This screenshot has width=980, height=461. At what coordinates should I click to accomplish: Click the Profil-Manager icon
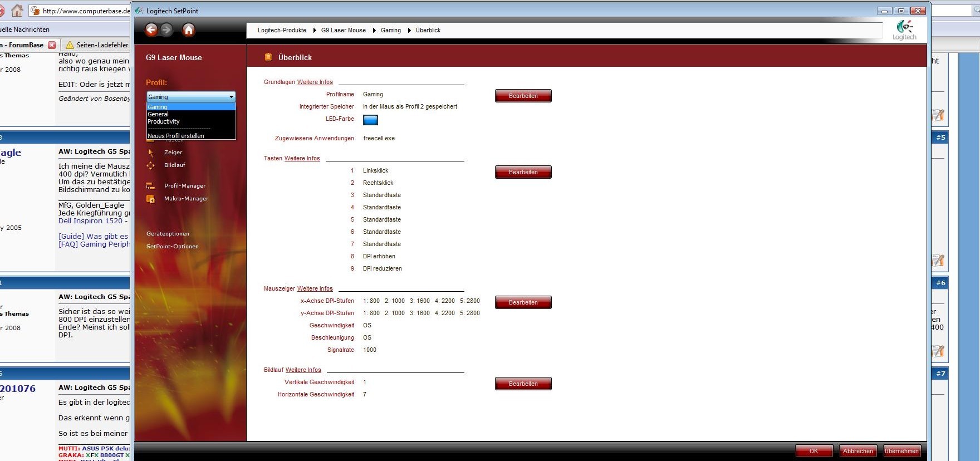(x=150, y=186)
